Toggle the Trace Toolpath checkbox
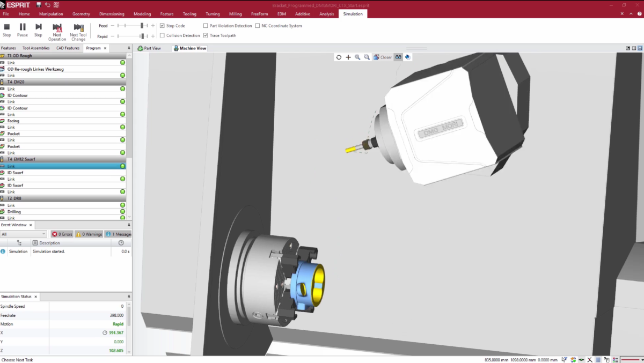Viewport: 644px width, 363px height. 206,35
